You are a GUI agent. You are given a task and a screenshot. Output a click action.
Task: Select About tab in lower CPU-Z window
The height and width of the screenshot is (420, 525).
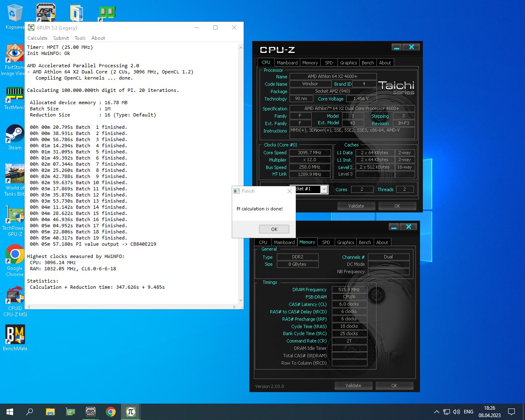click(x=382, y=242)
